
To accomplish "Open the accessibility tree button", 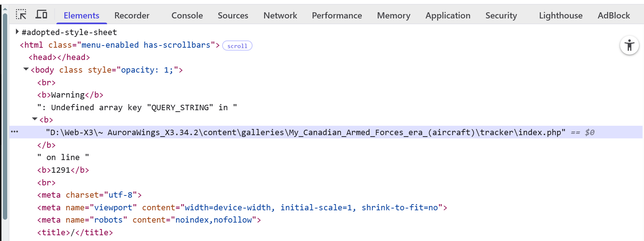I will click(x=629, y=46).
